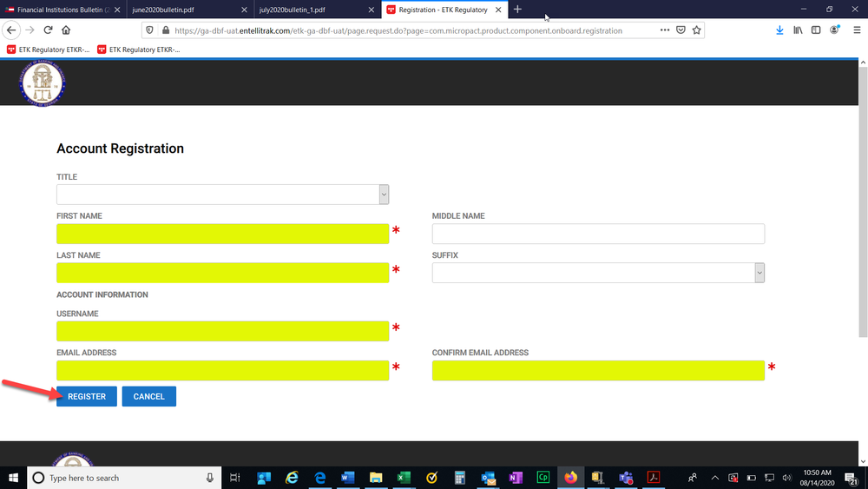The width and height of the screenshot is (868, 489).
Task: Click the Username input field
Action: tap(222, 331)
